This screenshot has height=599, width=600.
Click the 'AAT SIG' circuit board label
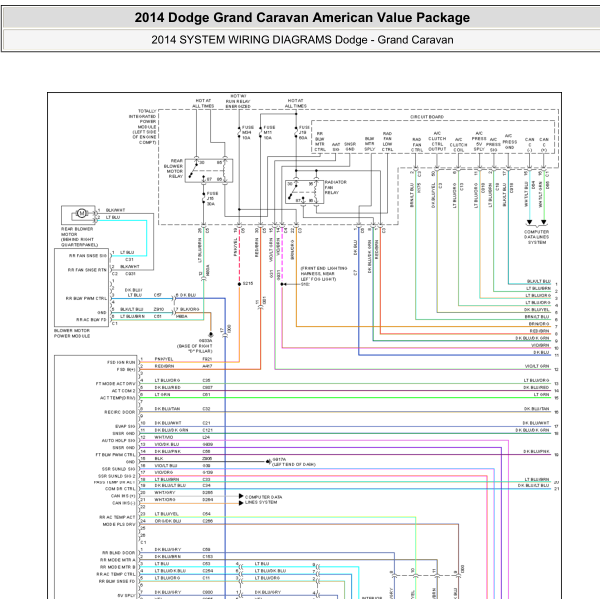336,147
